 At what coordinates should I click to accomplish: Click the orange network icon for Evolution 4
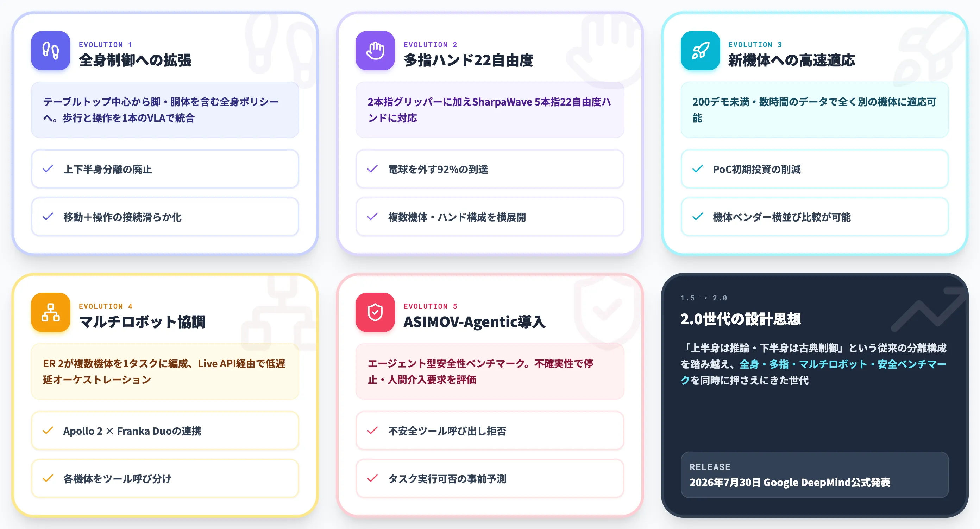51,312
